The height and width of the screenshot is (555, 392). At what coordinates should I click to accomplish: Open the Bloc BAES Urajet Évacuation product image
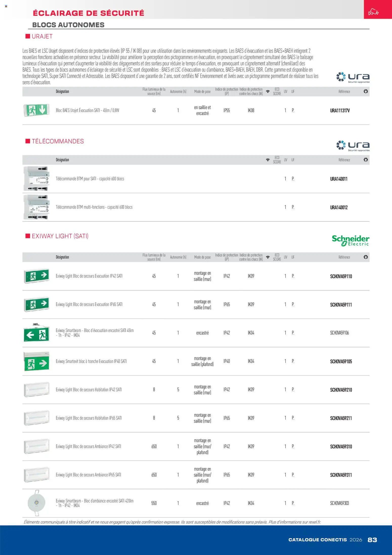36,110
